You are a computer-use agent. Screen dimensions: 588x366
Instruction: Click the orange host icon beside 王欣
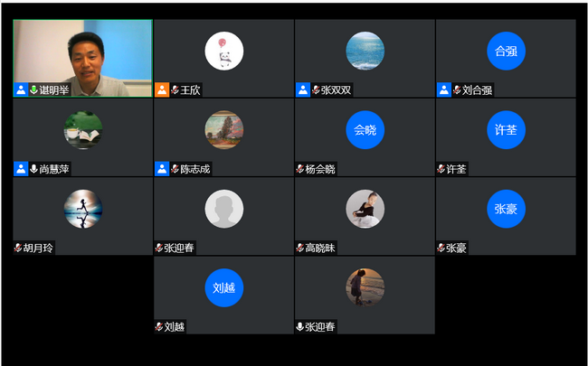(162, 89)
